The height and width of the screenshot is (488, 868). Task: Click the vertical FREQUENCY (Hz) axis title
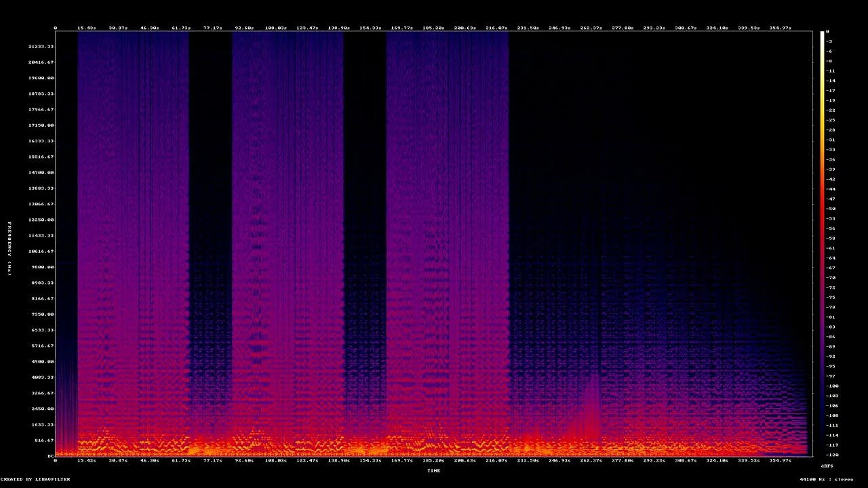pyautogui.click(x=9, y=249)
